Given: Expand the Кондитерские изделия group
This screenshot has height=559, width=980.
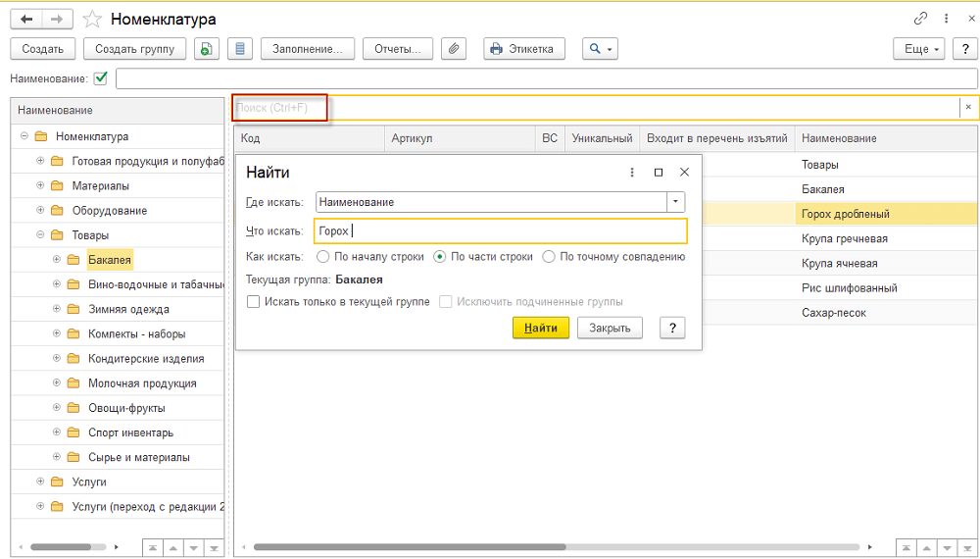Looking at the screenshot, I should point(57,358).
